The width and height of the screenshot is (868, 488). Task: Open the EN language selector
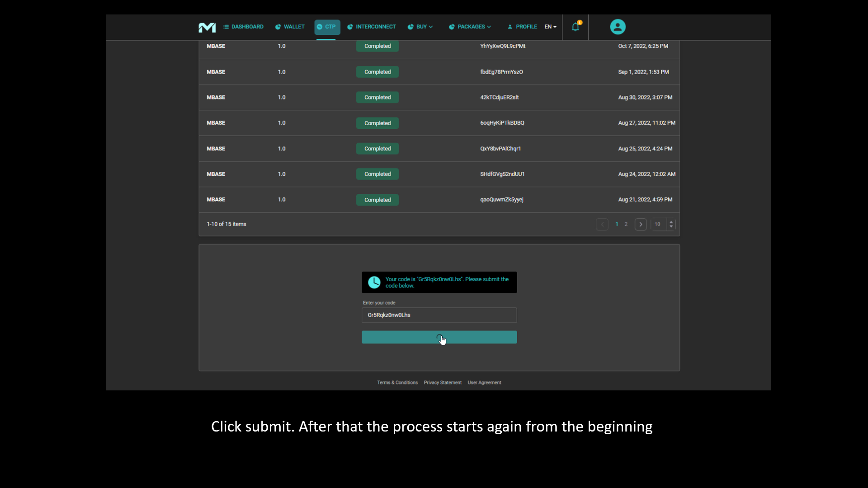550,27
